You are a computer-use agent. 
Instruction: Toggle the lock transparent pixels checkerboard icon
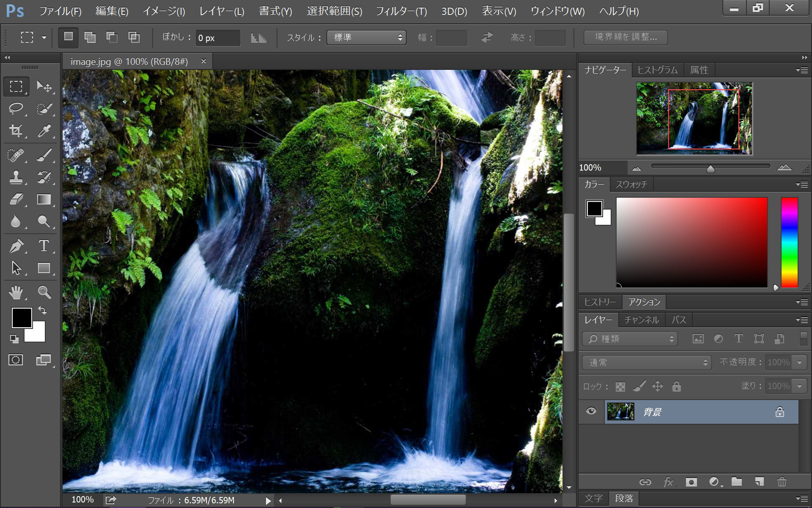click(620, 387)
